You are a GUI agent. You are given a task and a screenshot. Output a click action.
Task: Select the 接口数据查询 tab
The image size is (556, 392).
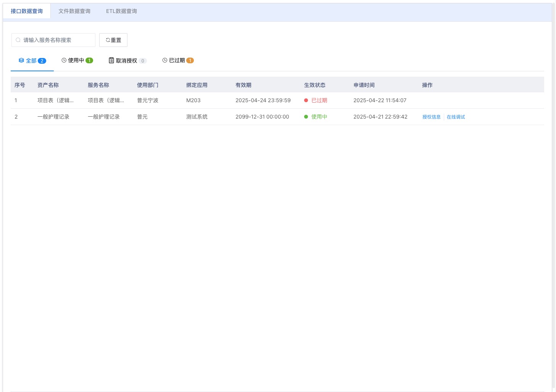[27, 11]
